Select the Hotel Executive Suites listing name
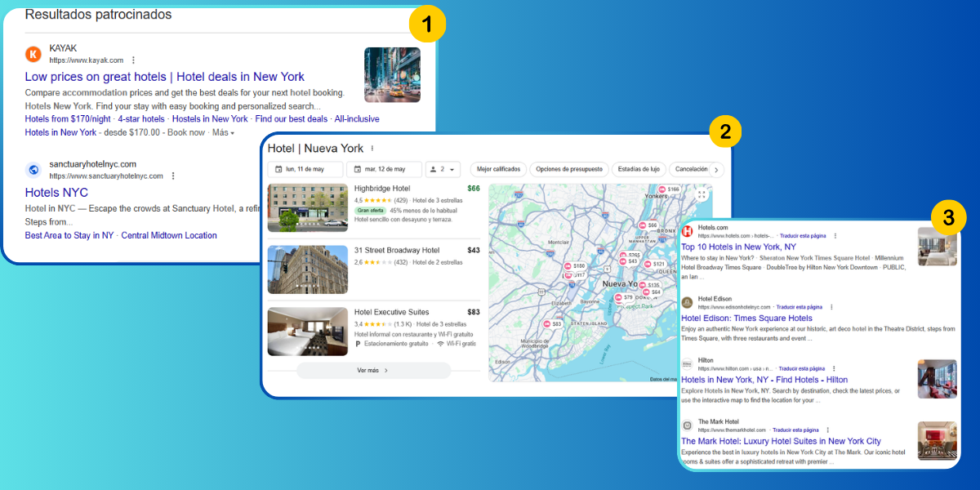 pyautogui.click(x=392, y=312)
